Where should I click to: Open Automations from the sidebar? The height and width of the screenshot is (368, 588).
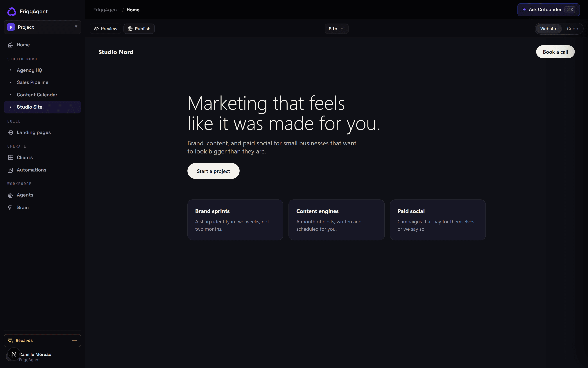42,170
